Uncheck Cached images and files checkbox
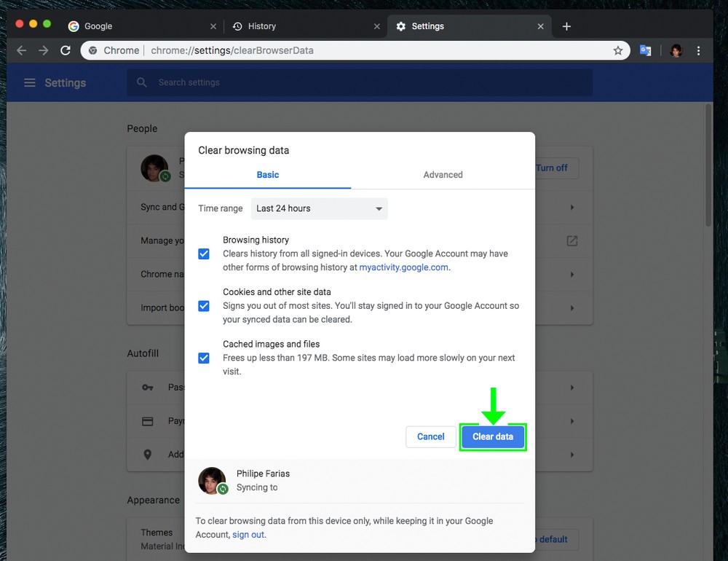This screenshot has width=728, height=561. (204, 358)
